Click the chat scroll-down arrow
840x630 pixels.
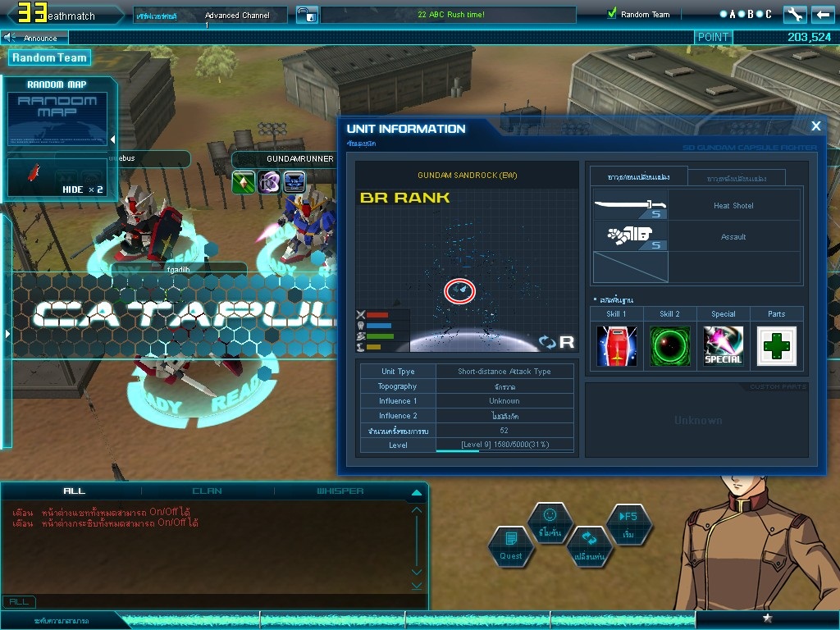(x=416, y=572)
